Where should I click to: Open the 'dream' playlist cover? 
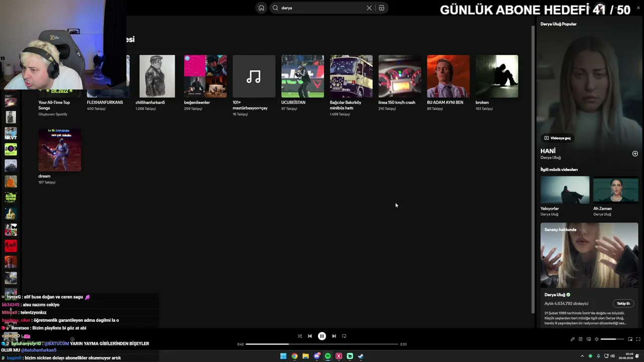point(60,150)
